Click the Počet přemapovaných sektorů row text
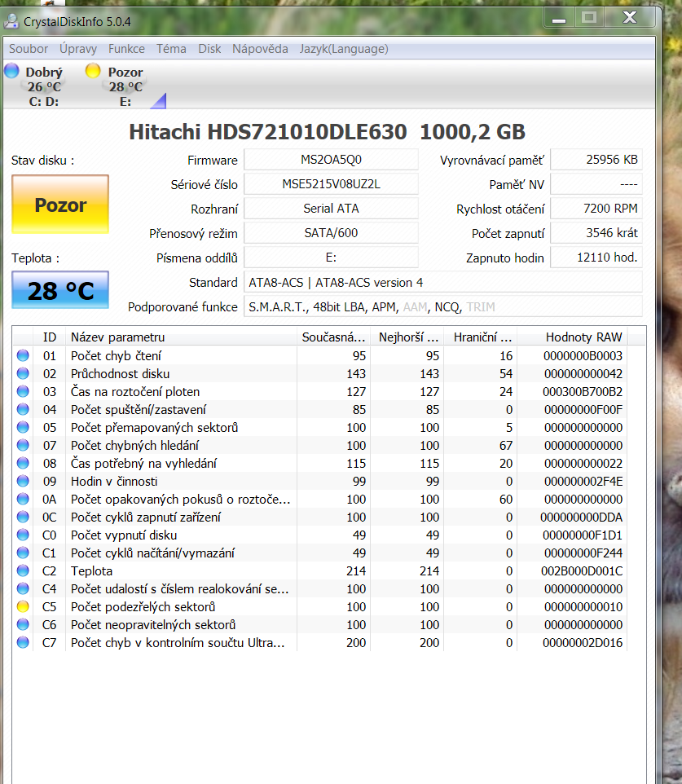This screenshot has width=682, height=784. click(x=155, y=428)
